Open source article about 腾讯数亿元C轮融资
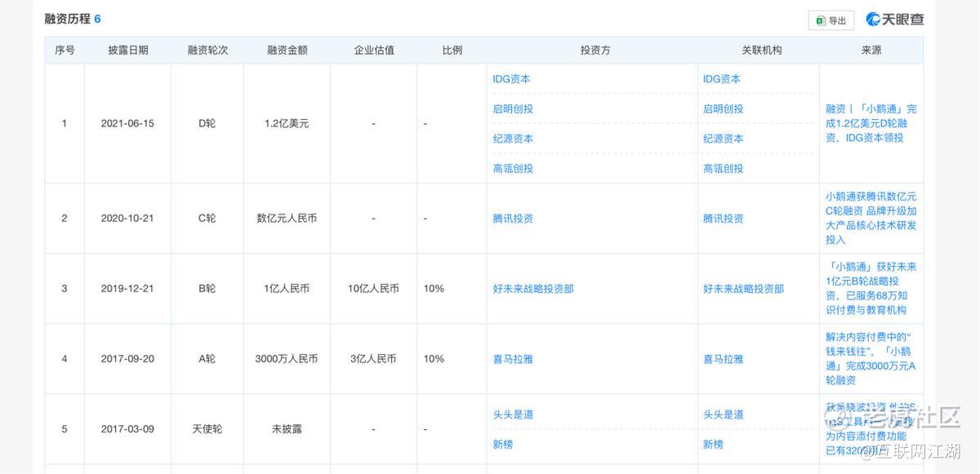Screen dimensions: 980x474 871,218
